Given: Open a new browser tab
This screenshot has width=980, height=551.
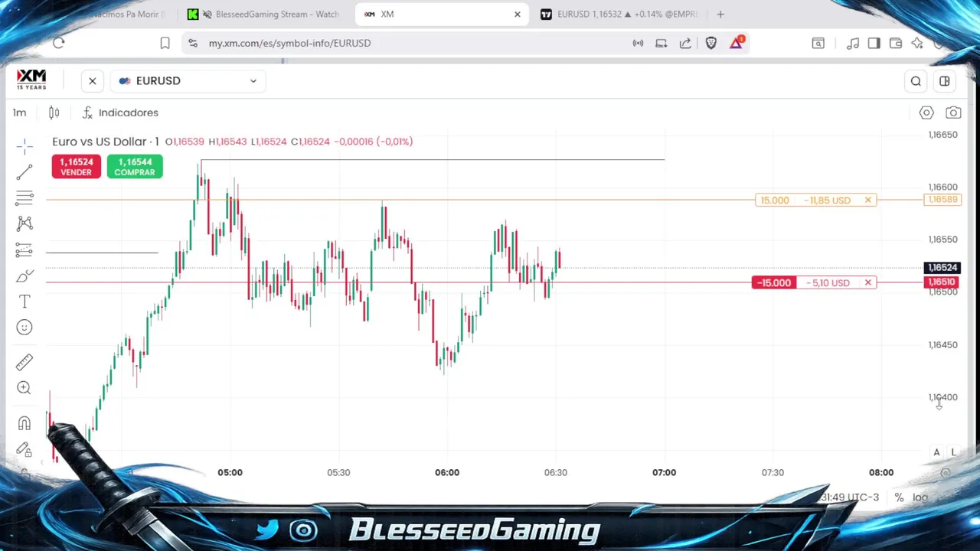Looking at the screenshot, I should (720, 14).
